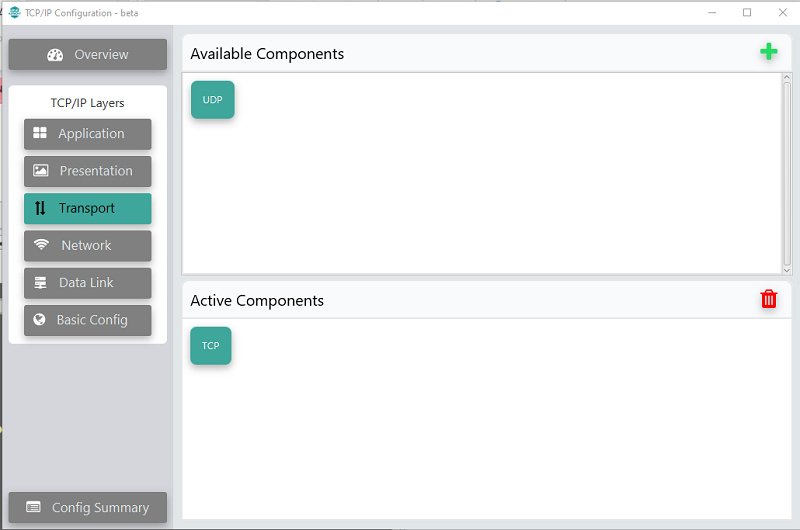Click the Data Link server icon

point(40,282)
